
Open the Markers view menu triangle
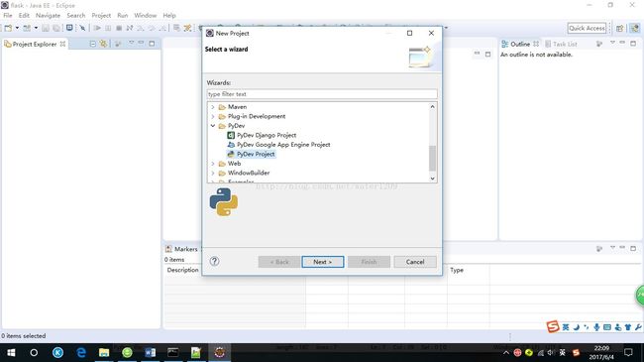coord(612,248)
